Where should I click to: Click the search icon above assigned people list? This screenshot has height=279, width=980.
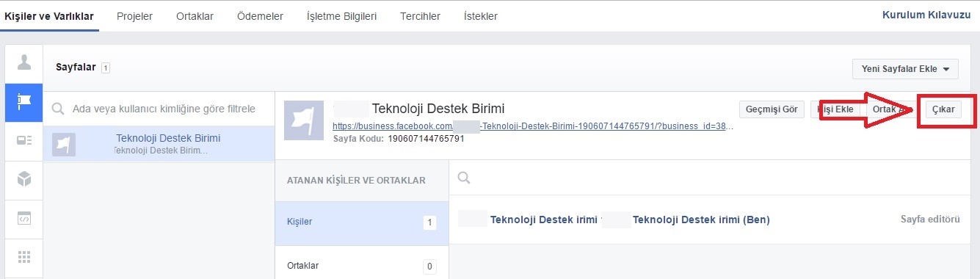(464, 178)
